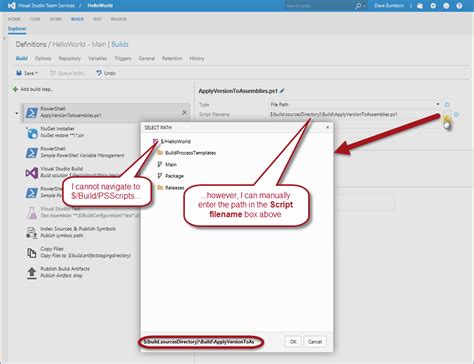Click the Script filename input field
Image resolution: width=474 pixels, height=364 pixels.
point(355,114)
